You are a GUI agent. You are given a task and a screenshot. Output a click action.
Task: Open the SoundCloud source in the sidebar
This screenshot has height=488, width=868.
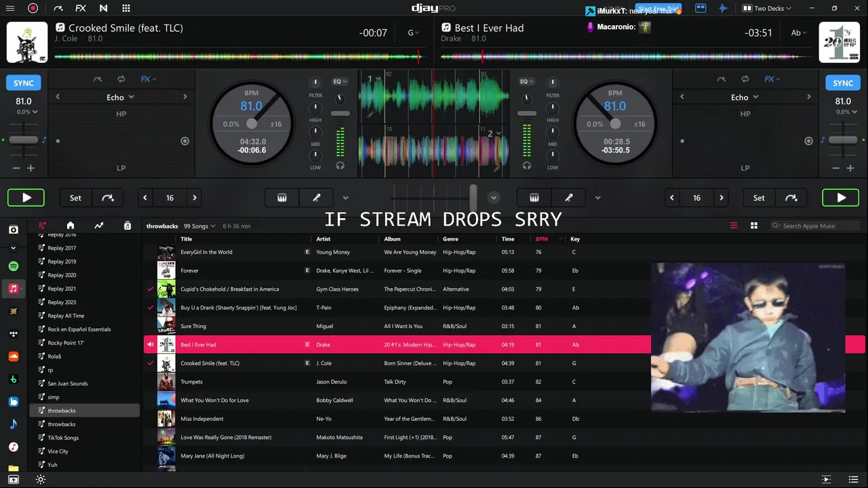click(14, 357)
